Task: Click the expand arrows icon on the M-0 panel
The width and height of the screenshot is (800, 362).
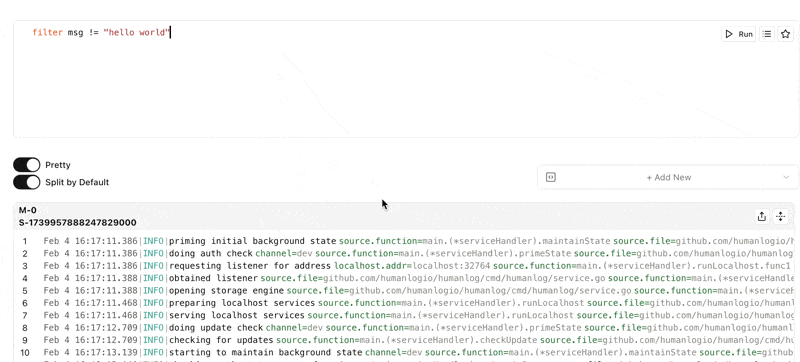Action: (x=780, y=216)
